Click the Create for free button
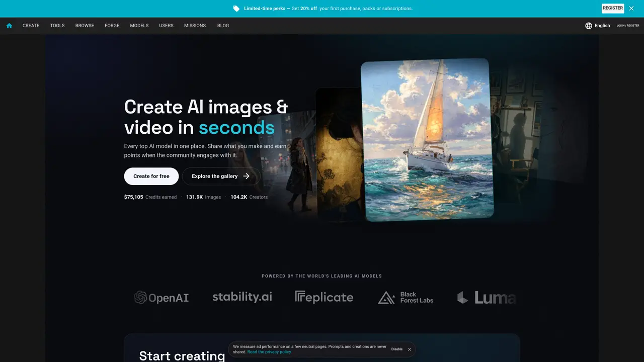Viewport: 644px width, 362px height. point(151,176)
